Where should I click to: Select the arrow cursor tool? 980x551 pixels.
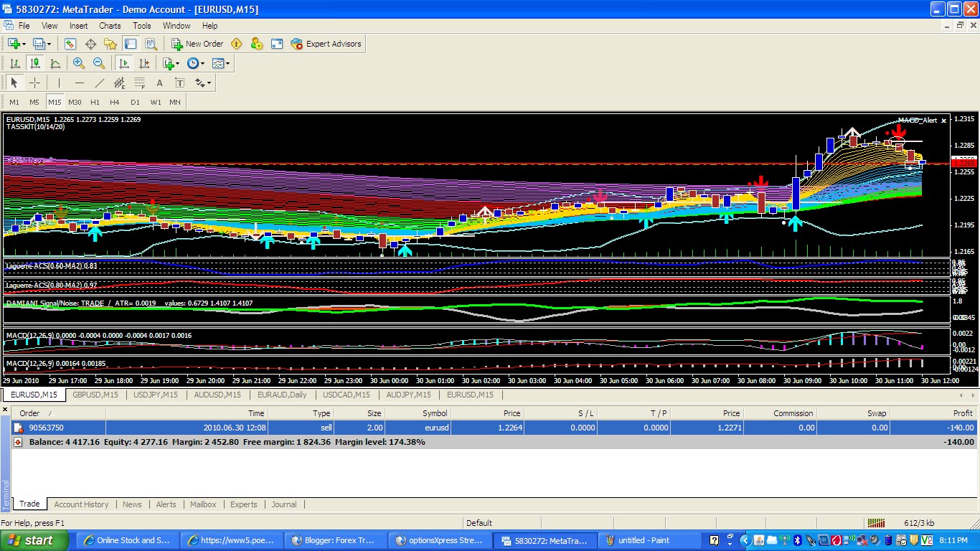coord(14,83)
